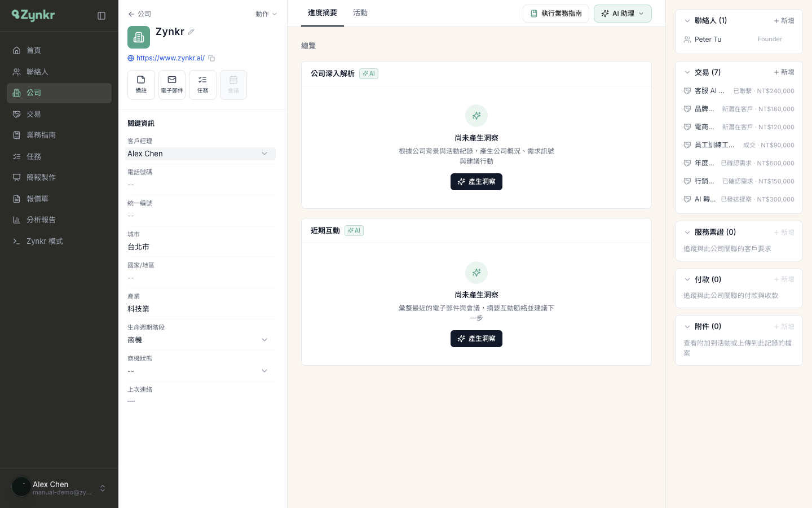Switch to the 活動 tab
Image resolution: width=812 pixels, height=508 pixels.
(360, 13)
